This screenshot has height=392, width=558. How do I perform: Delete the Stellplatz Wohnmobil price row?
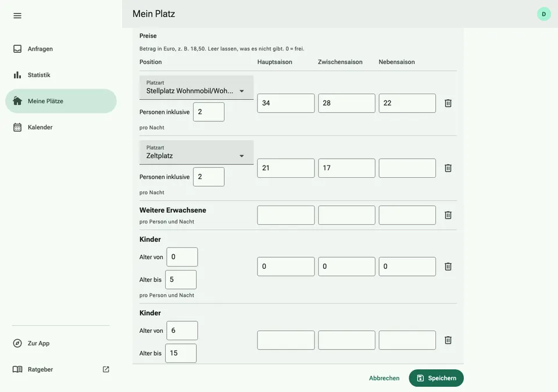pyautogui.click(x=448, y=103)
